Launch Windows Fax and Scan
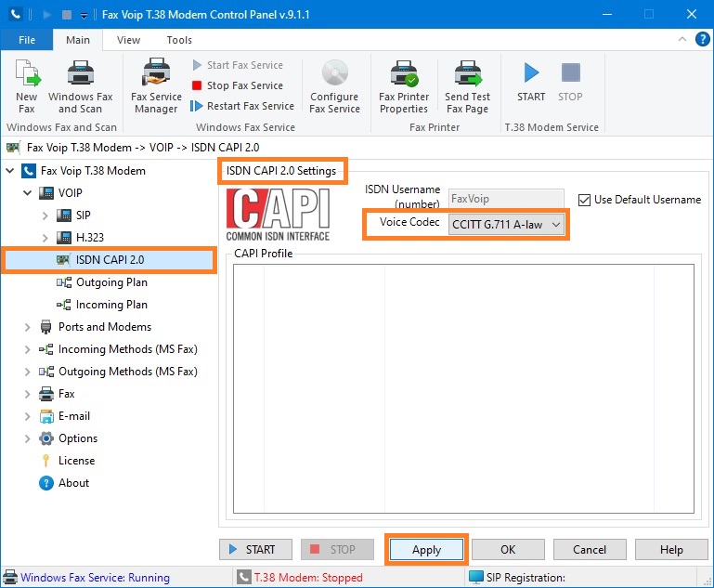Screen dimensions: 714x588 tap(80, 86)
